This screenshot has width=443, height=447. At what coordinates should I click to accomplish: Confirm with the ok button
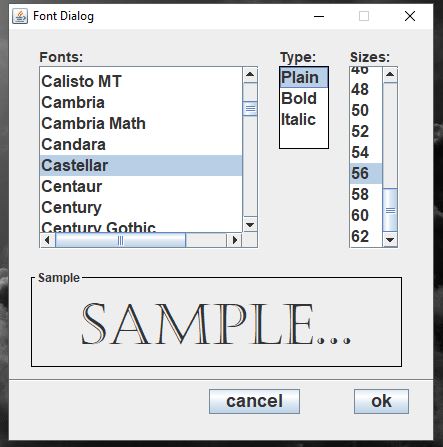(x=381, y=401)
